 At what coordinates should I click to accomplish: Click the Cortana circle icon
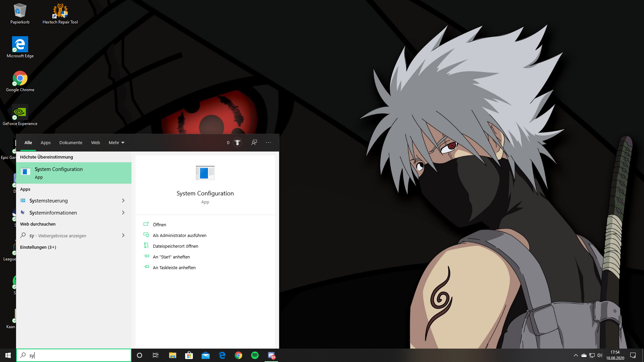(x=140, y=355)
